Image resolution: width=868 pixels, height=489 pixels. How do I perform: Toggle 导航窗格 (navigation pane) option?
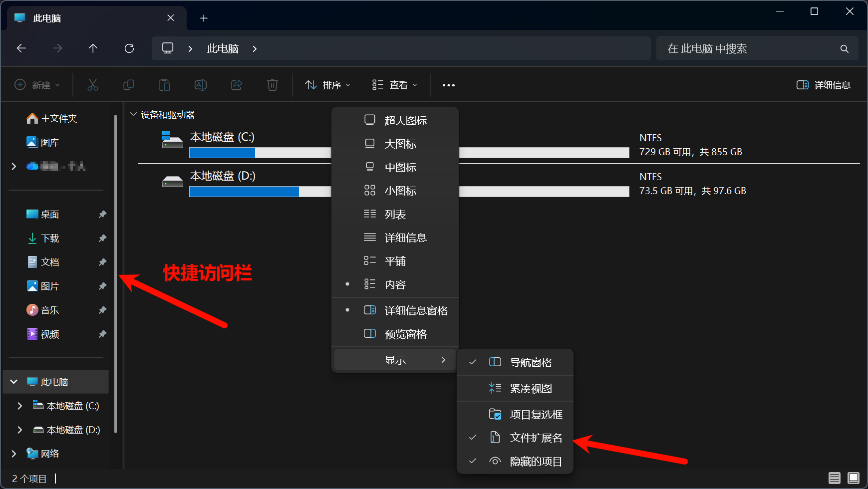[x=531, y=362]
